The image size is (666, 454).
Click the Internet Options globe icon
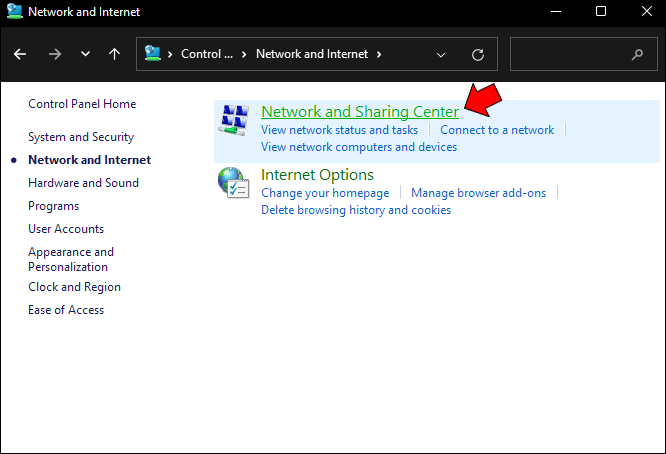point(233,184)
